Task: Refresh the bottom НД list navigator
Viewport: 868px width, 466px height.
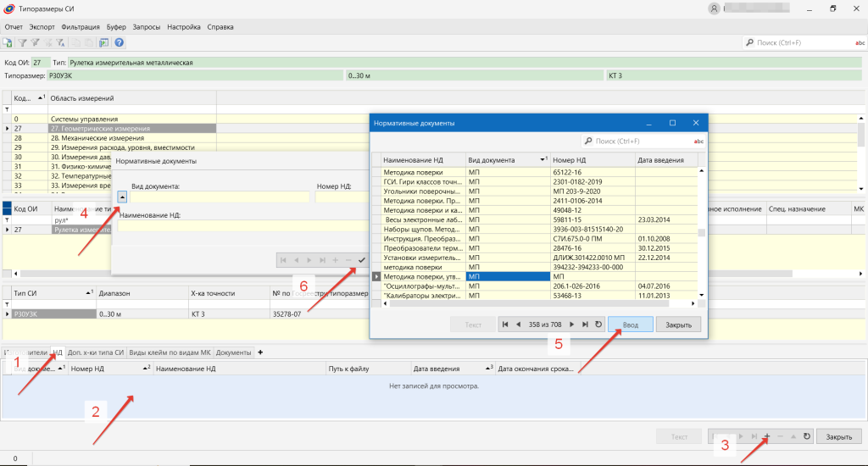Action: coord(807,436)
